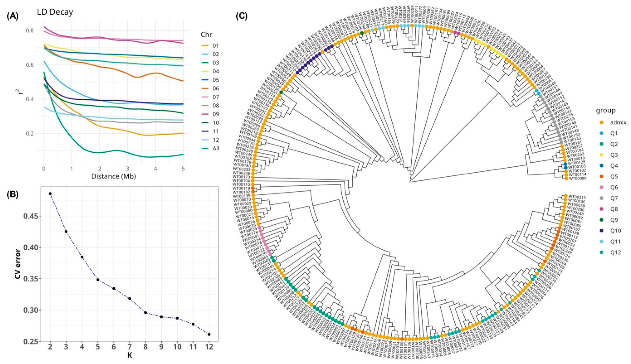Image resolution: width=631 pixels, height=364 pixels.
Task: Click Chr 03 legend line swatch
Action: [205, 63]
